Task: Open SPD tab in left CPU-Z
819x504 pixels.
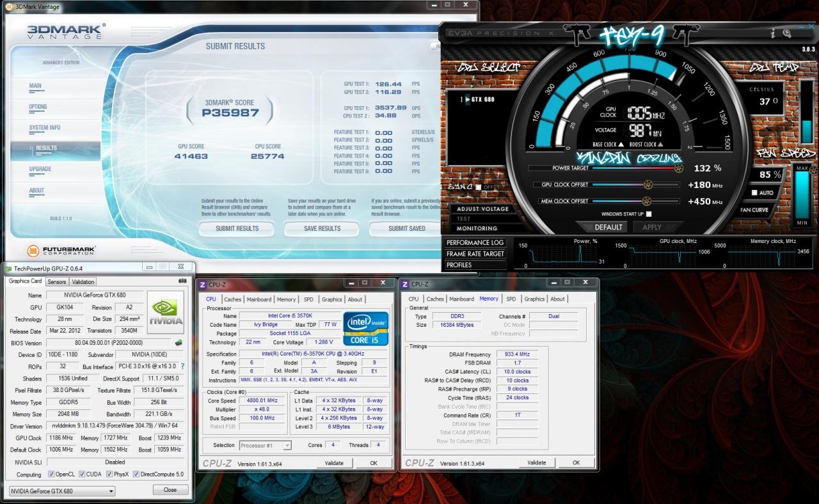Action: [x=308, y=299]
